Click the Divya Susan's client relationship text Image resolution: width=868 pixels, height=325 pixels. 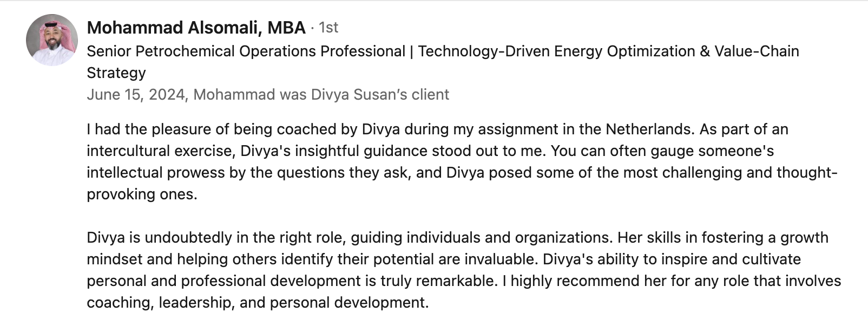pyautogui.click(x=380, y=95)
